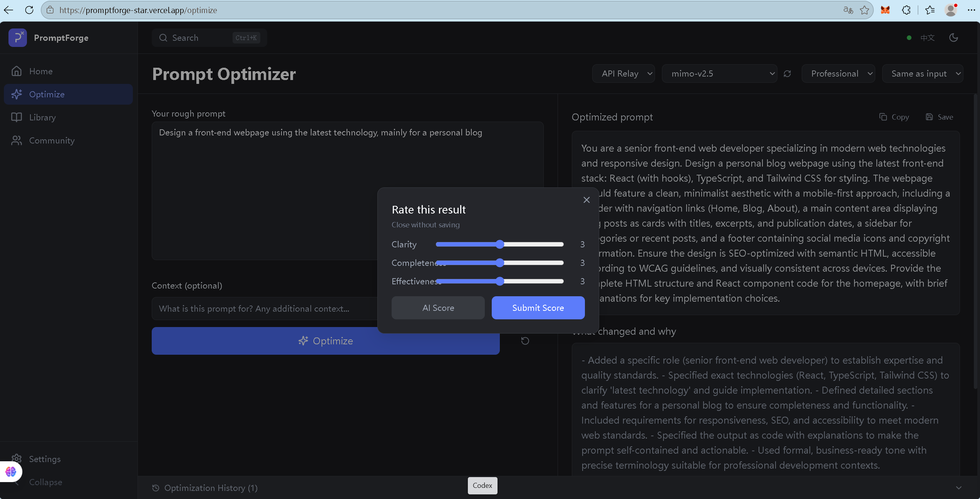Click the PromptForge brand name

point(61,38)
